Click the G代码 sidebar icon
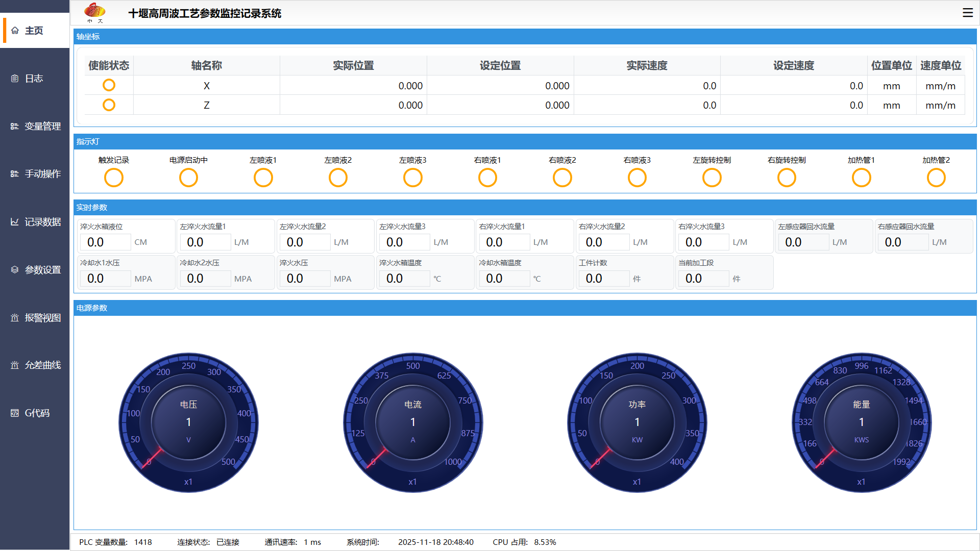 pos(15,413)
